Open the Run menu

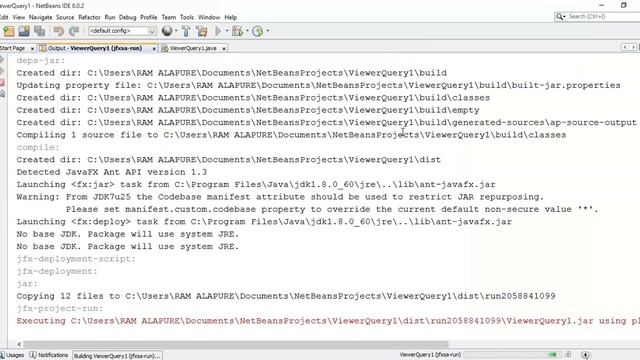tap(110, 17)
